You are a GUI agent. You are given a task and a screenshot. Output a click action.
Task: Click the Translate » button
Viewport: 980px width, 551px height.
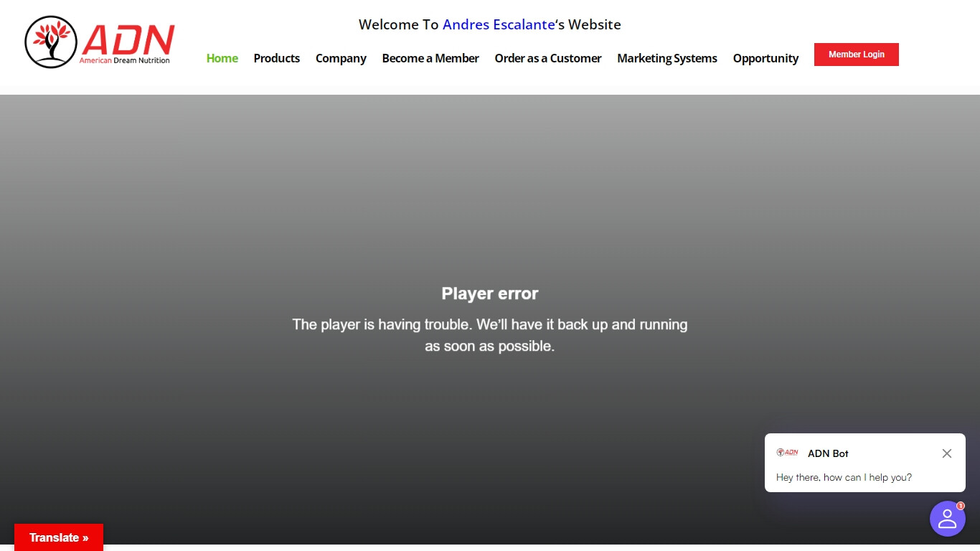point(59,537)
